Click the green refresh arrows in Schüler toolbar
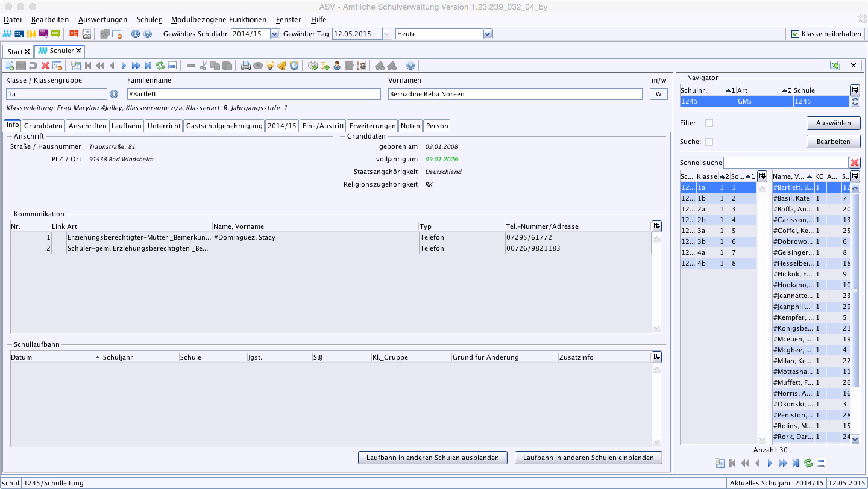This screenshot has height=489, width=868. 160,66
